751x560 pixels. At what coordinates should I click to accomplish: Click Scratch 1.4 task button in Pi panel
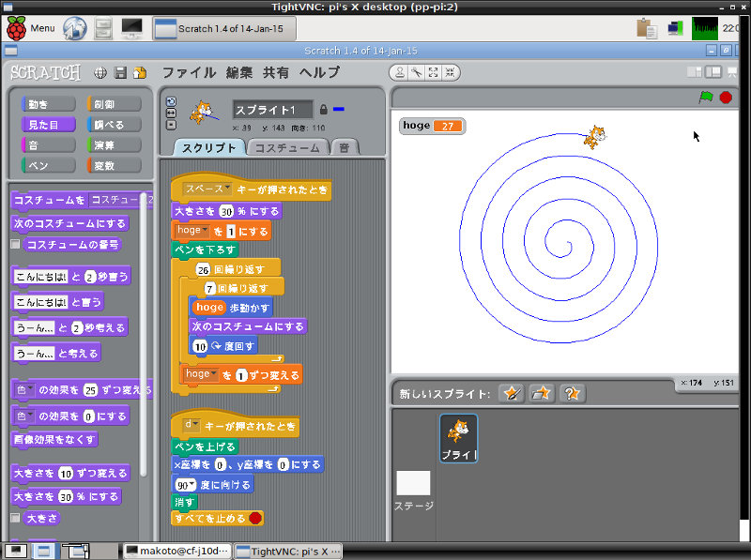[224, 29]
